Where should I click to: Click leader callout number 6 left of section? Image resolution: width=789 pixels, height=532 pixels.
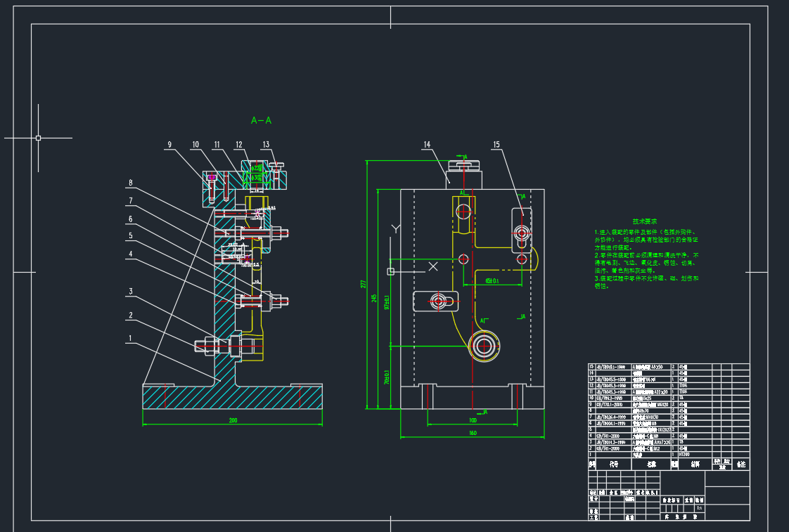tap(130, 219)
